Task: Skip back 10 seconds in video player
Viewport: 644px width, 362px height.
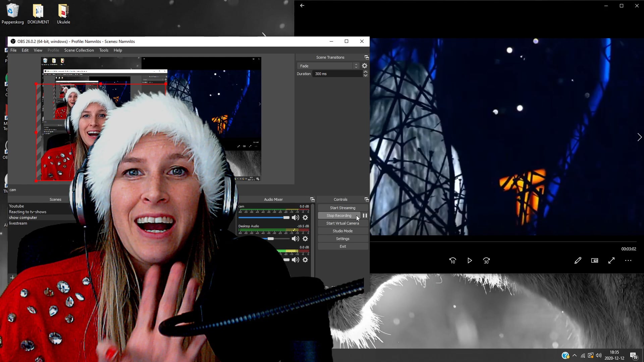Action: coord(452,260)
